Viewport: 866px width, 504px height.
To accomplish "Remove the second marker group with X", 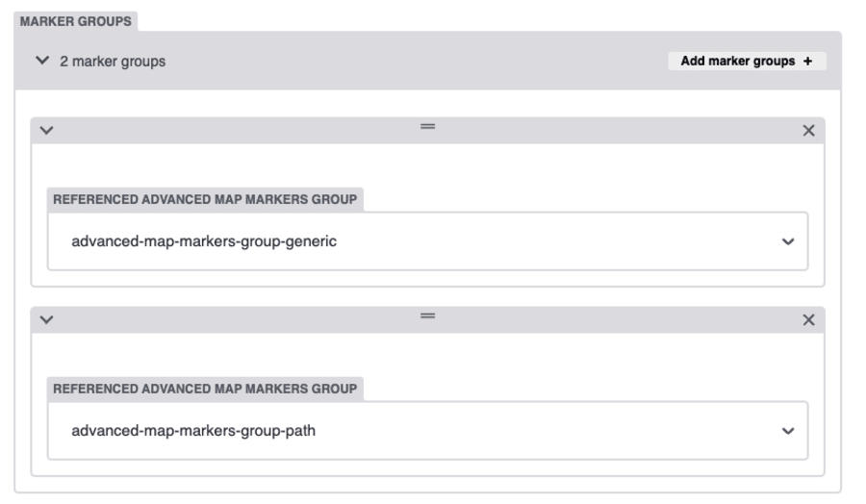I will pyautogui.click(x=808, y=319).
